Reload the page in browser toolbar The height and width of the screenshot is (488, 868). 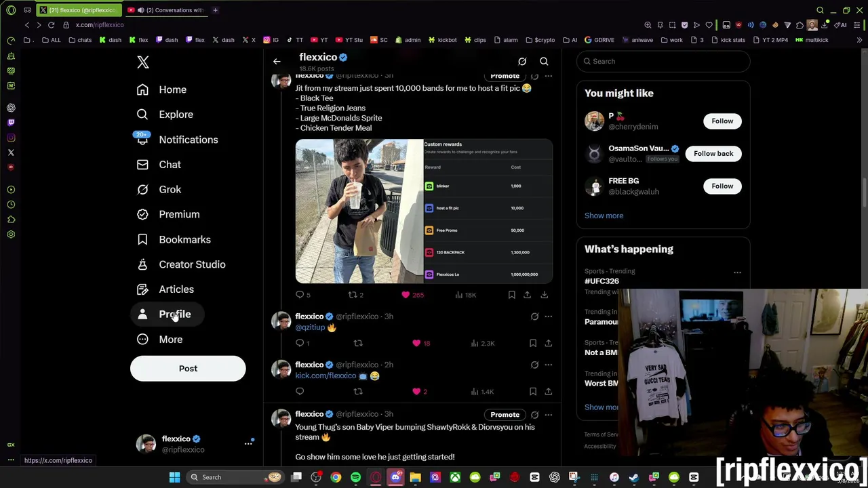[51, 25]
